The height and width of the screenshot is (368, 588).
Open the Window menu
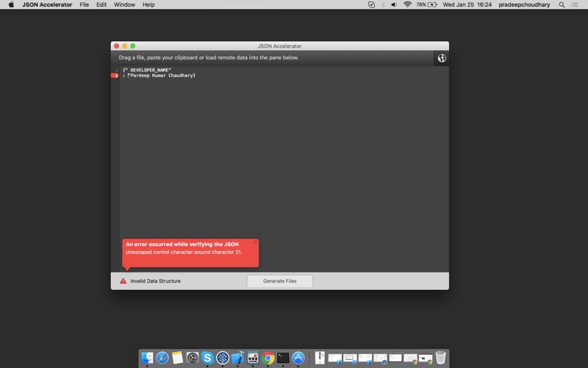click(x=124, y=4)
